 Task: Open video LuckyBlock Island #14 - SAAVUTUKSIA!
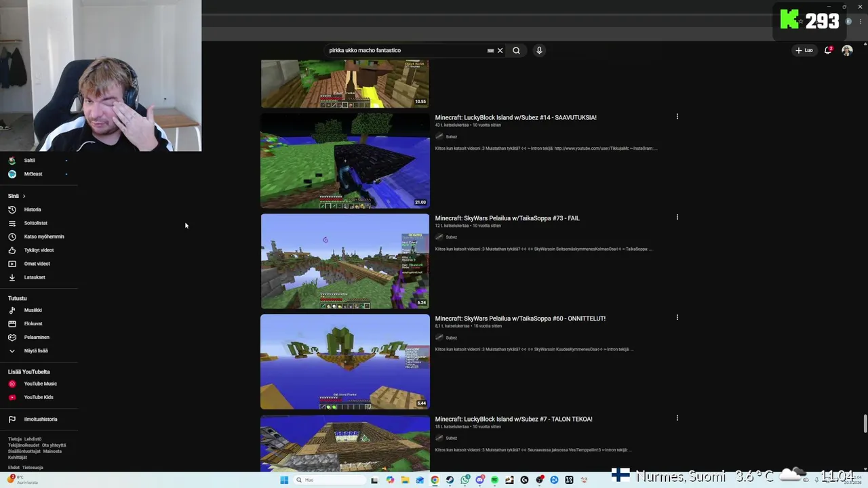tap(515, 117)
